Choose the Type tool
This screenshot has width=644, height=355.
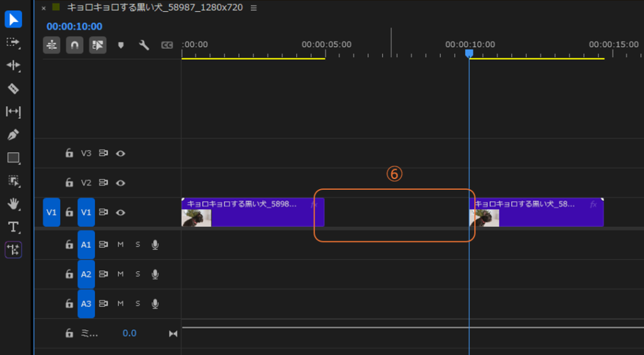(x=13, y=226)
